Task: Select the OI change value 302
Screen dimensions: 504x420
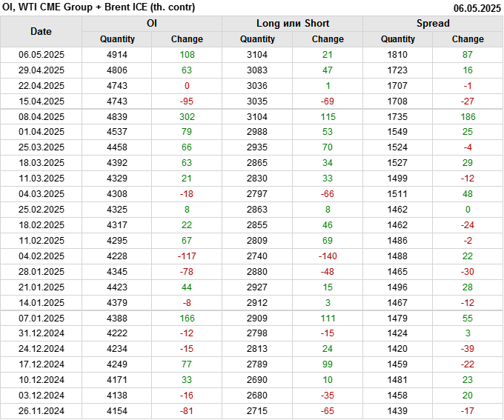Action: click(x=187, y=117)
